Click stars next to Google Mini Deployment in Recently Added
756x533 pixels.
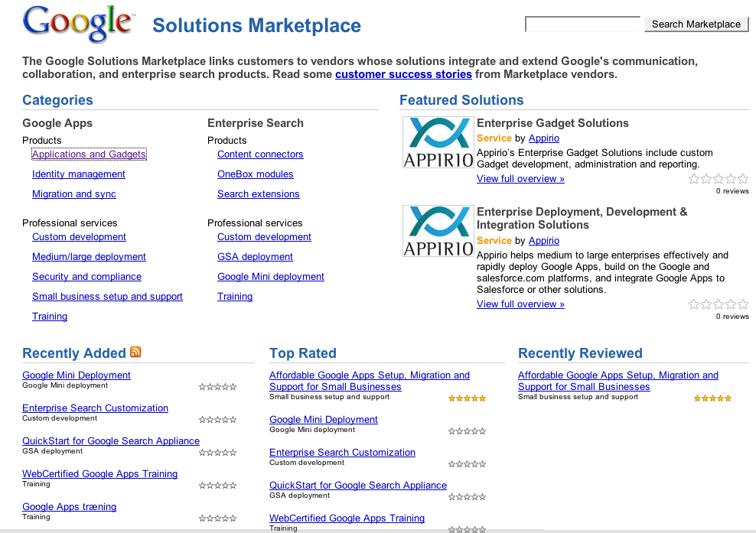pos(218,386)
